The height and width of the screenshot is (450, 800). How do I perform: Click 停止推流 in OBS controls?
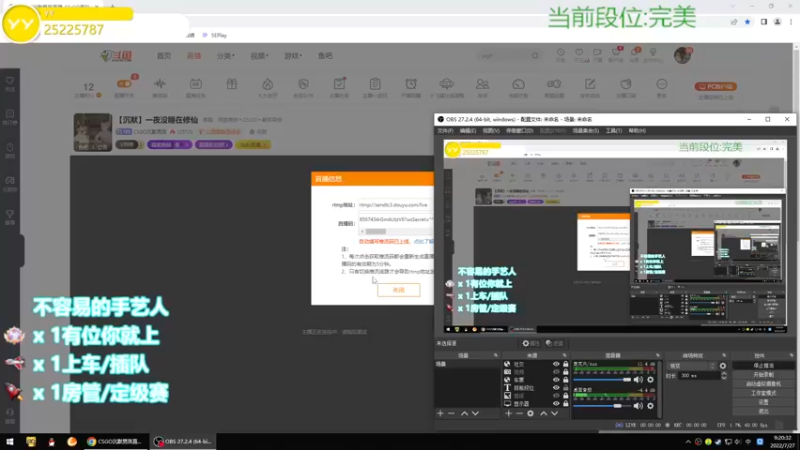pos(763,366)
